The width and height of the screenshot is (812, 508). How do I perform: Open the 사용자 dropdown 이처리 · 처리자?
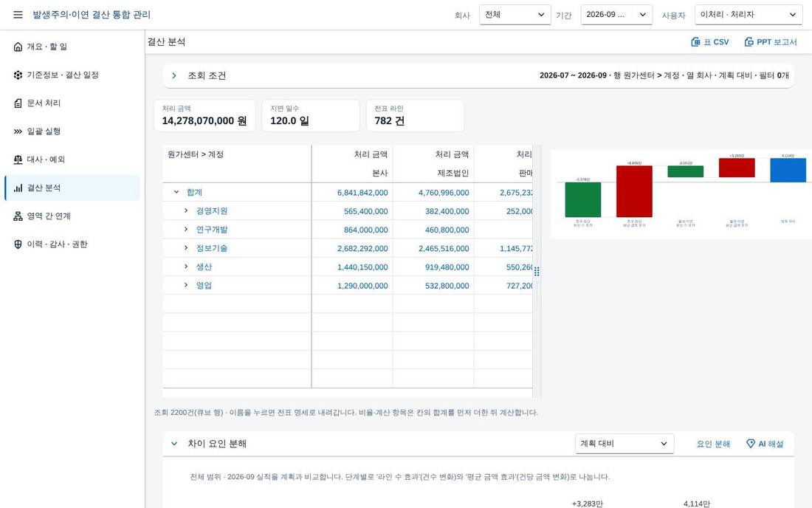pos(749,15)
